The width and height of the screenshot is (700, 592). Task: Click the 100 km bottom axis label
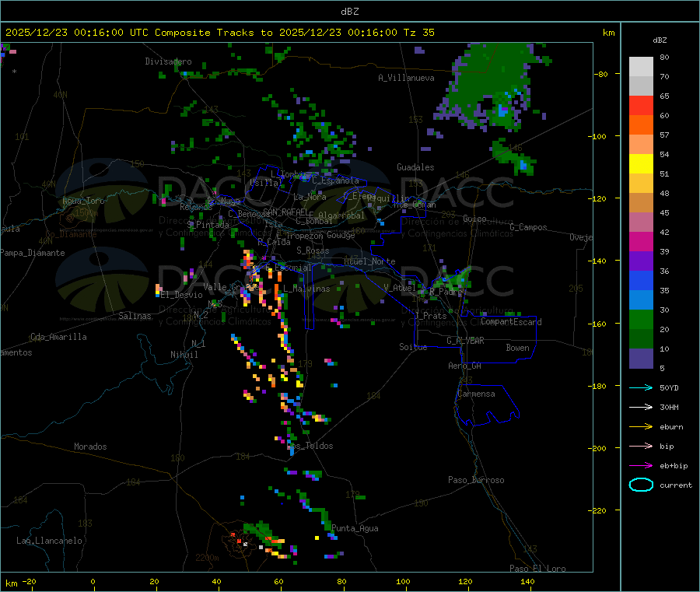[x=403, y=581]
